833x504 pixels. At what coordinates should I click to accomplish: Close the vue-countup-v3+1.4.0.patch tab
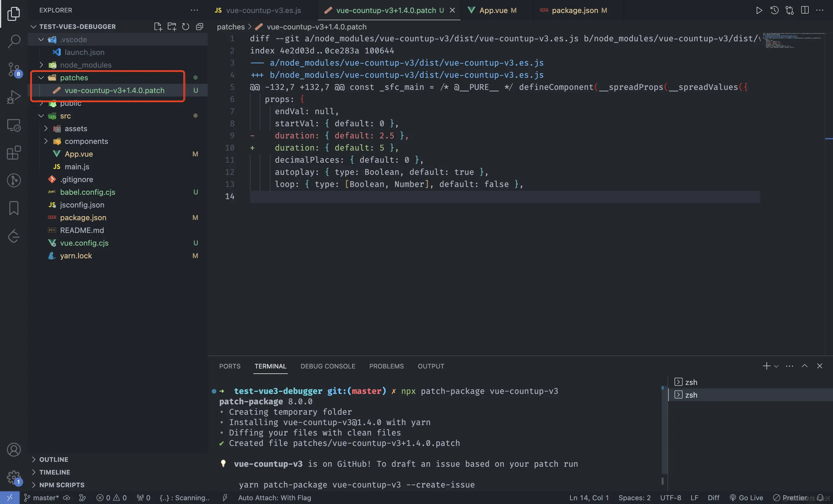pos(452,10)
